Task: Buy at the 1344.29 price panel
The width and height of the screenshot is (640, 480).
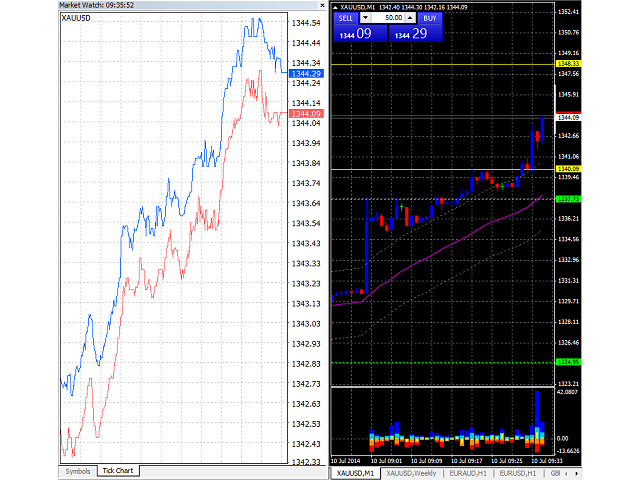Action: tap(416, 33)
